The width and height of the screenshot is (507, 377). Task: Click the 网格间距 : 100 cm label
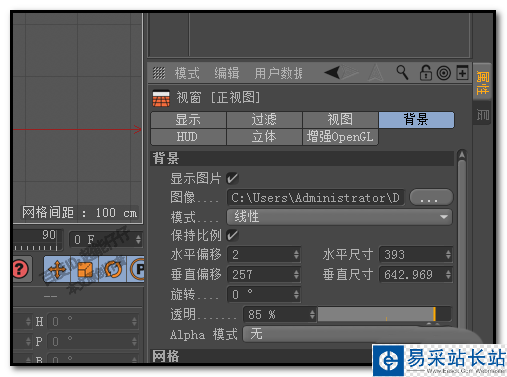(x=80, y=213)
